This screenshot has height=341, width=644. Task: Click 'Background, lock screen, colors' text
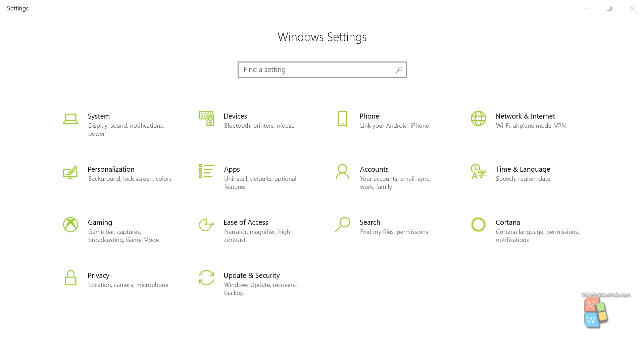click(130, 179)
